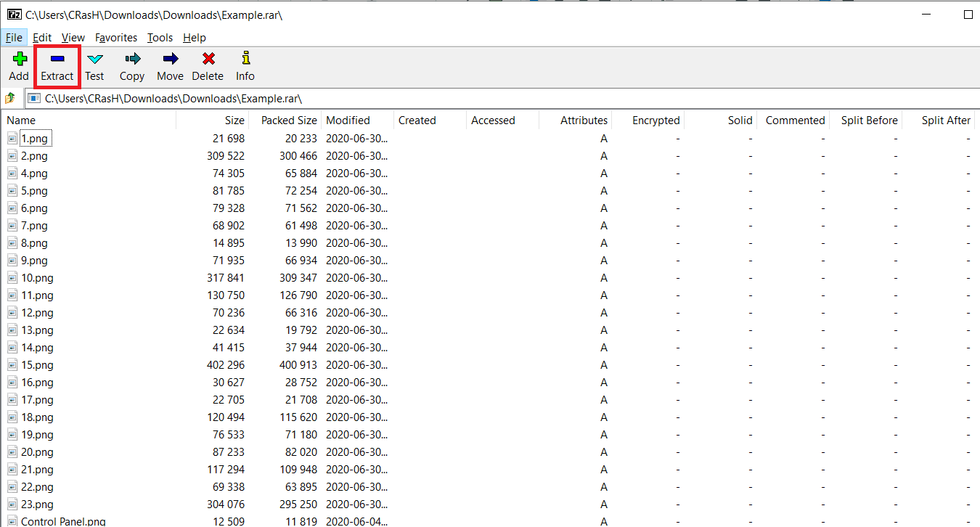Click the Extract toolbar button
The width and height of the screenshot is (980, 527).
[57, 65]
